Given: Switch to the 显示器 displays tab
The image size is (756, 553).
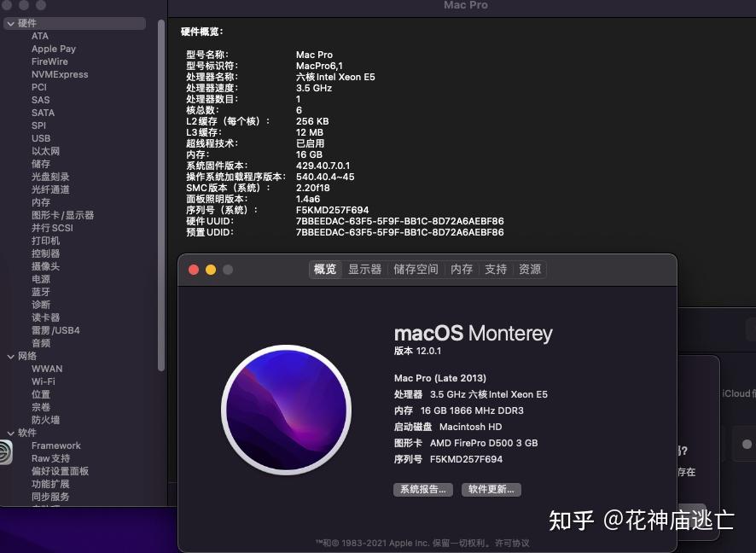Looking at the screenshot, I should [365, 269].
